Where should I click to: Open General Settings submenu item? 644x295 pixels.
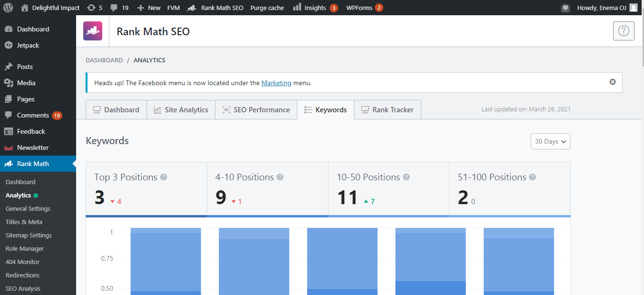pos(28,208)
